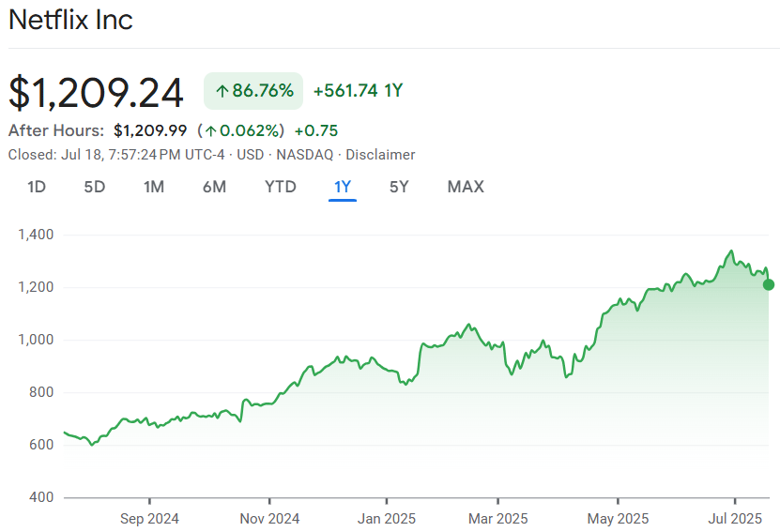Click the +561.74 1Y change text
The image size is (780, 532).
pos(359,91)
